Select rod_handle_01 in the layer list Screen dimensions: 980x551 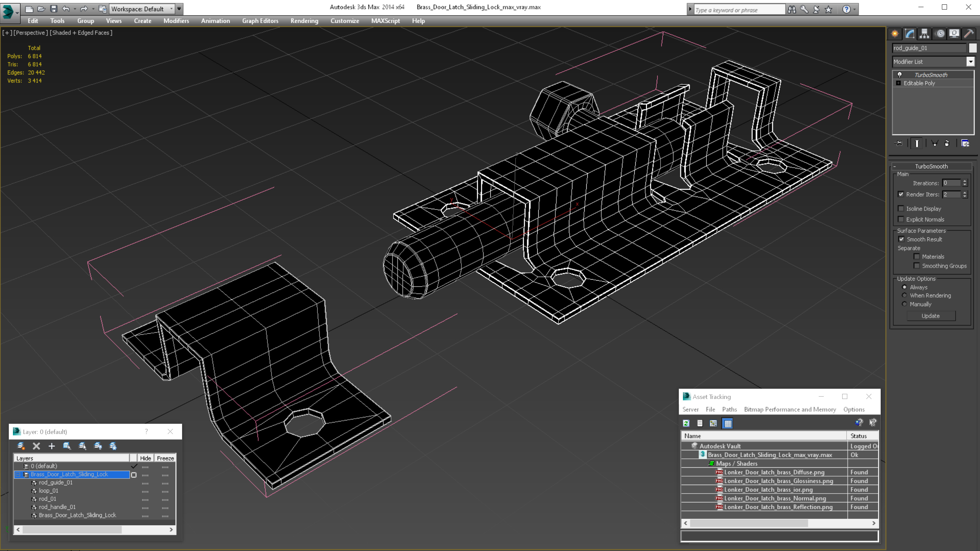point(57,507)
